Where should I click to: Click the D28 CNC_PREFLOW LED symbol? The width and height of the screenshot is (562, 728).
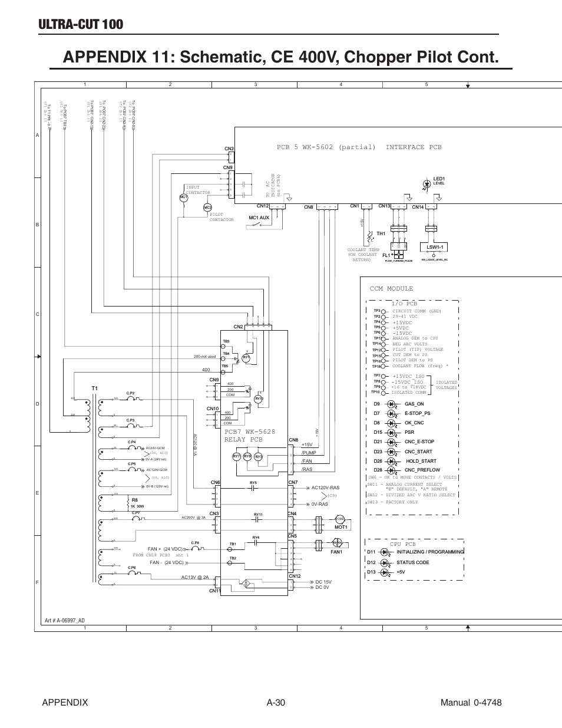click(392, 470)
